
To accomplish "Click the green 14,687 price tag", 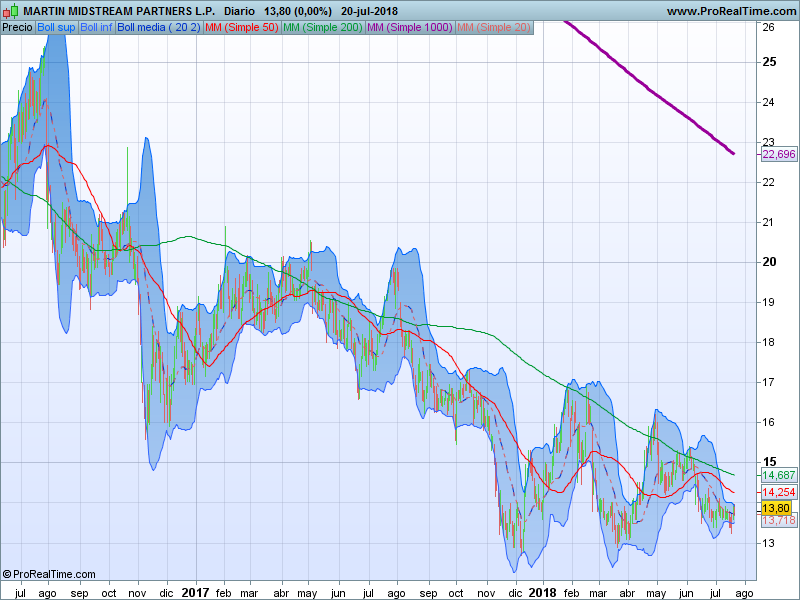I will coord(779,475).
